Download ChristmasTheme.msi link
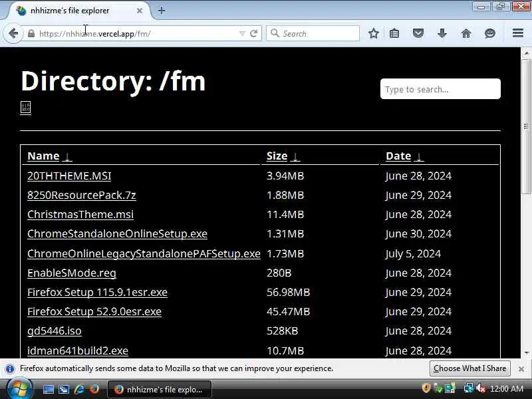Screen dimensions: 532x399 80,214
